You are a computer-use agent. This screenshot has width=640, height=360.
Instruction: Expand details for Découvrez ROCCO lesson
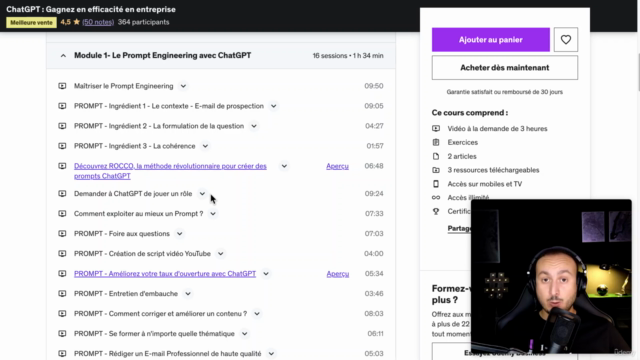(284, 166)
